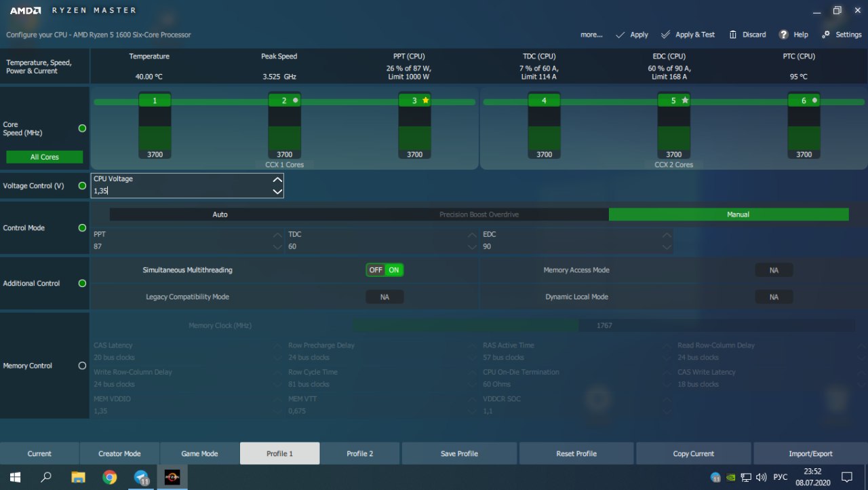
Task: Click the Discard clipboard button
Action: [747, 35]
